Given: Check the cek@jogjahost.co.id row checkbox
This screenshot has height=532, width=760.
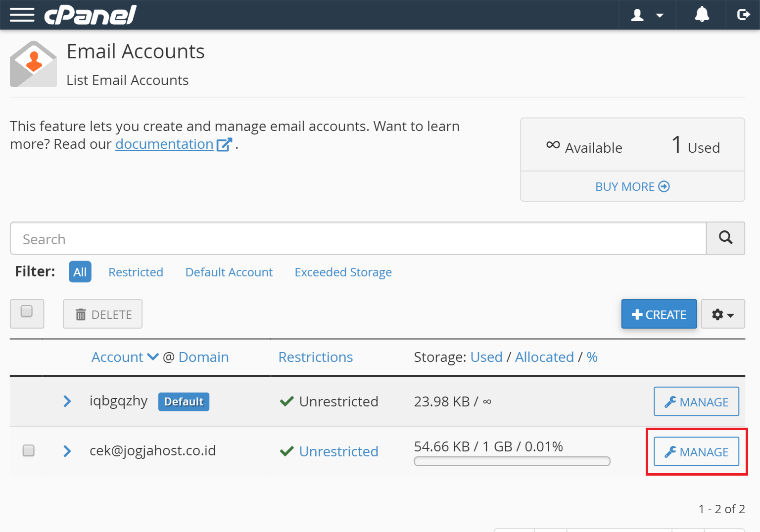Looking at the screenshot, I should [x=28, y=450].
